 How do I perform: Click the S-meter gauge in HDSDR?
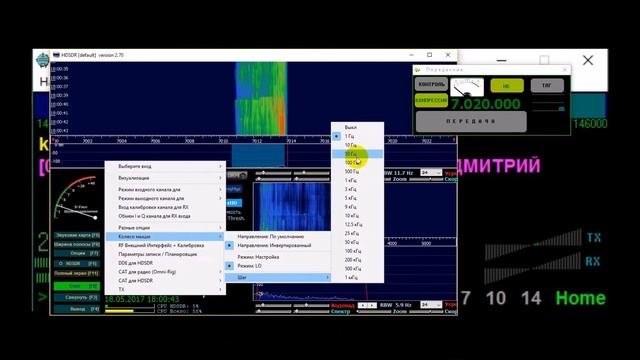click(77, 198)
